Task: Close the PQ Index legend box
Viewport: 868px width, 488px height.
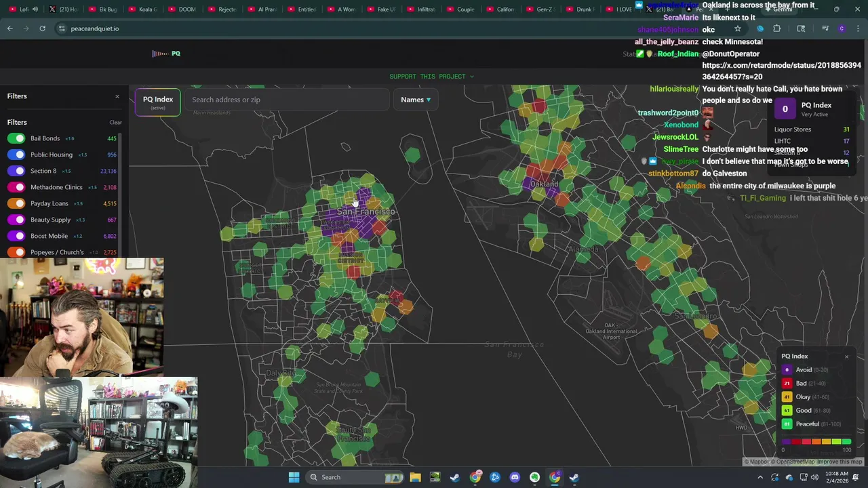Action: pyautogui.click(x=846, y=357)
